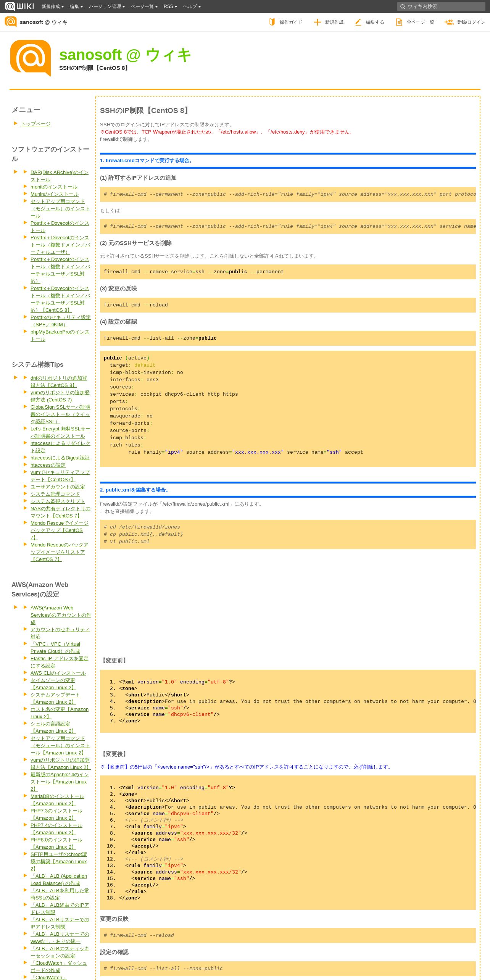Click the pencil icon for 編集する

pos(358,22)
